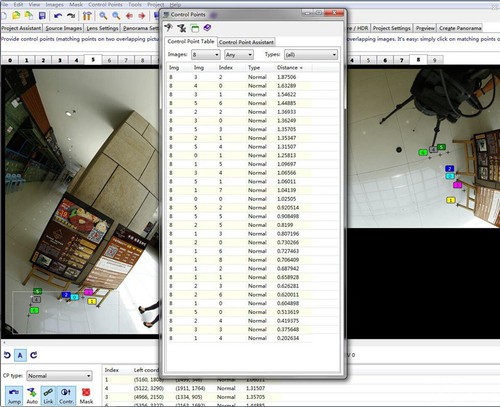Image resolution: width=500 pixels, height=407 pixels.
Task: Click the Create Panorama tab button
Action: 460,28
